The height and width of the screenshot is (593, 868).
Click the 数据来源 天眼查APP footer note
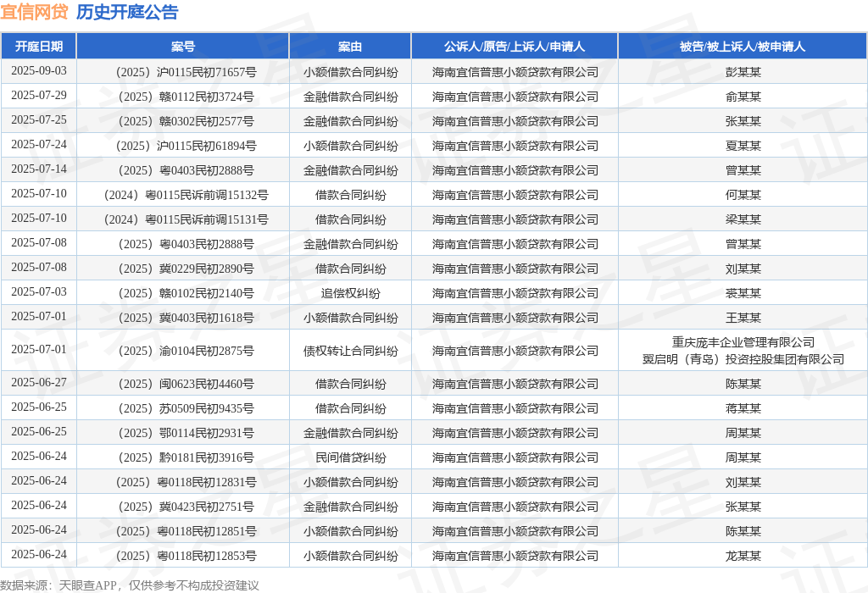[x=130, y=585]
